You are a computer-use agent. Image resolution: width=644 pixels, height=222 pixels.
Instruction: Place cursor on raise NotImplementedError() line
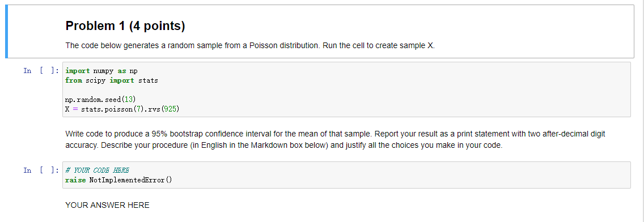coord(118,180)
